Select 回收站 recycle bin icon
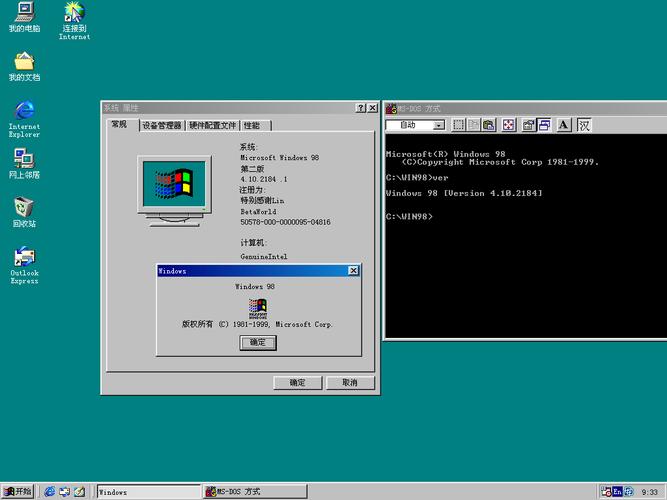This screenshot has width=667, height=500. click(24, 212)
